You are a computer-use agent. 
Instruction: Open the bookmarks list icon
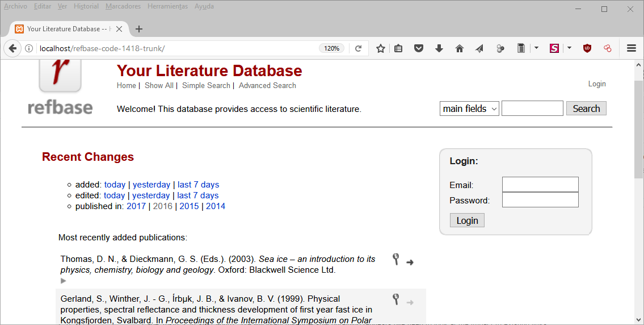[398, 48]
